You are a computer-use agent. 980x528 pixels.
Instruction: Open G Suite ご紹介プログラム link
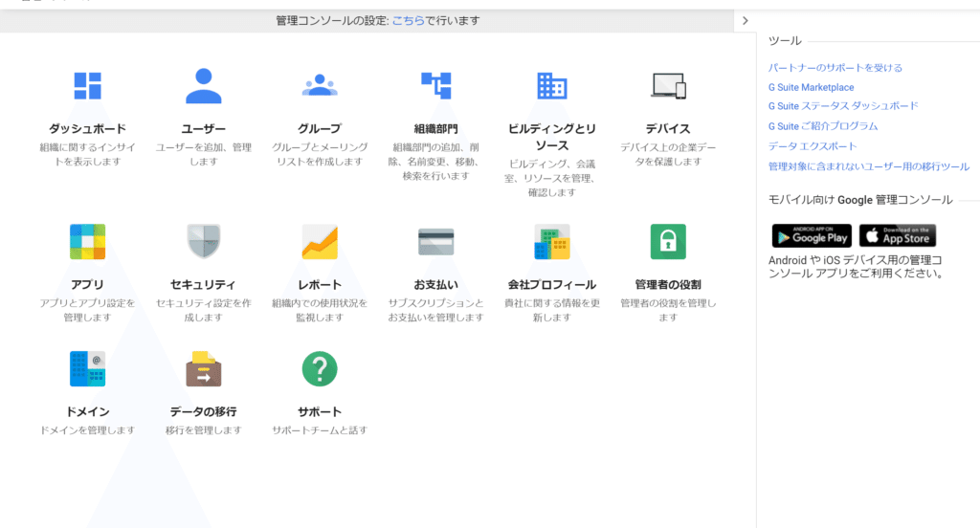click(822, 126)
